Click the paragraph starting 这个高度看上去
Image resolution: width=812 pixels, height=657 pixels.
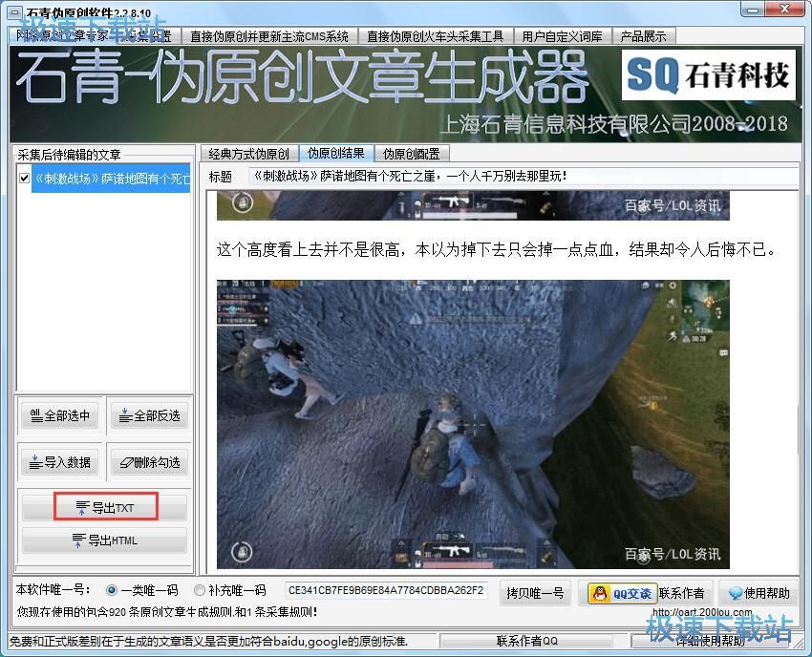(497, 250)
